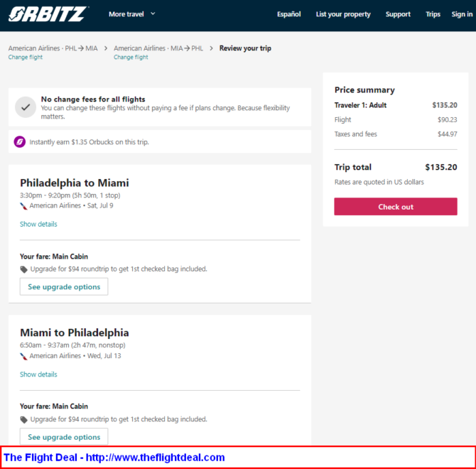476x469 pixels.
Task: Click Change flight under MIA to PHL
Action: pos(131,57)
